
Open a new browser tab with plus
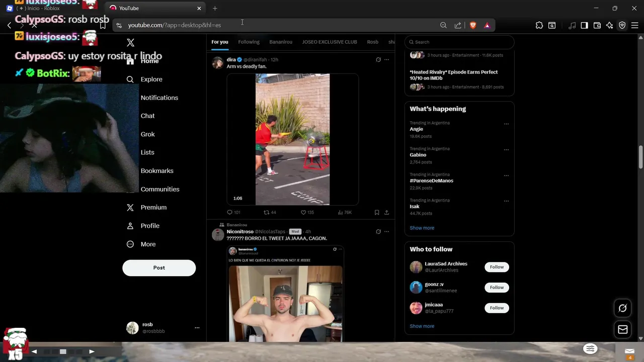click(x=215, y=8)
